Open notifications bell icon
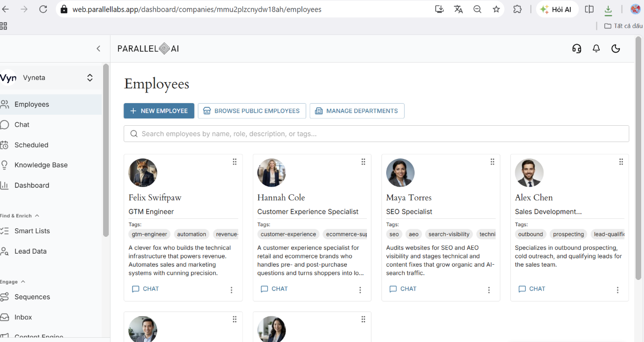Screen dimensions: 644x342 pos(596,48)
